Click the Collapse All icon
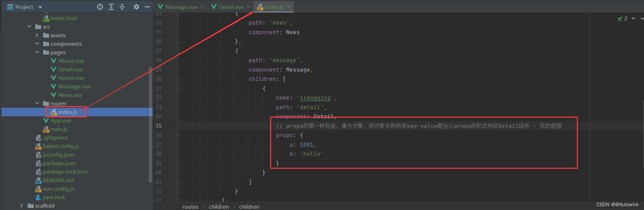Viewport: 644px width, 210px height. 122,7
